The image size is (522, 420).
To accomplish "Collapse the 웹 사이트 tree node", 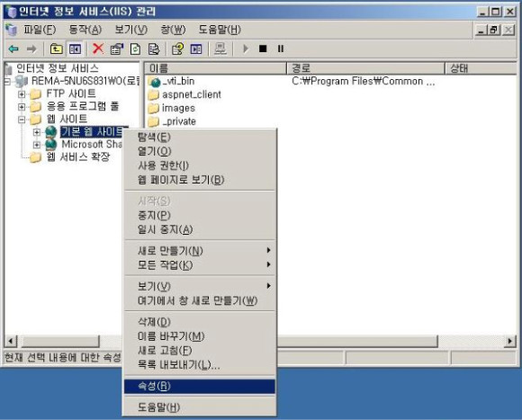I will (x=22, y=119).
